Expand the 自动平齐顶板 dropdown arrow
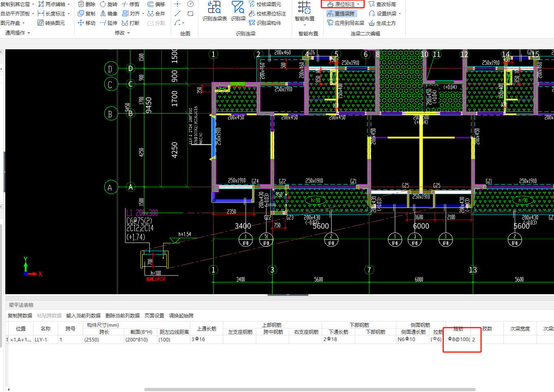 click(34, 14)
